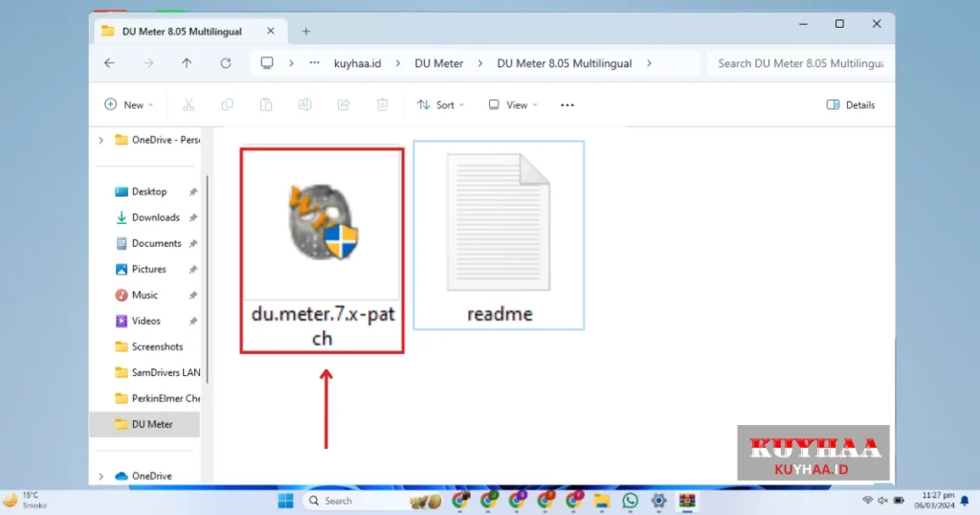Click the Copy icon in the toolbar

click(228, 105)
